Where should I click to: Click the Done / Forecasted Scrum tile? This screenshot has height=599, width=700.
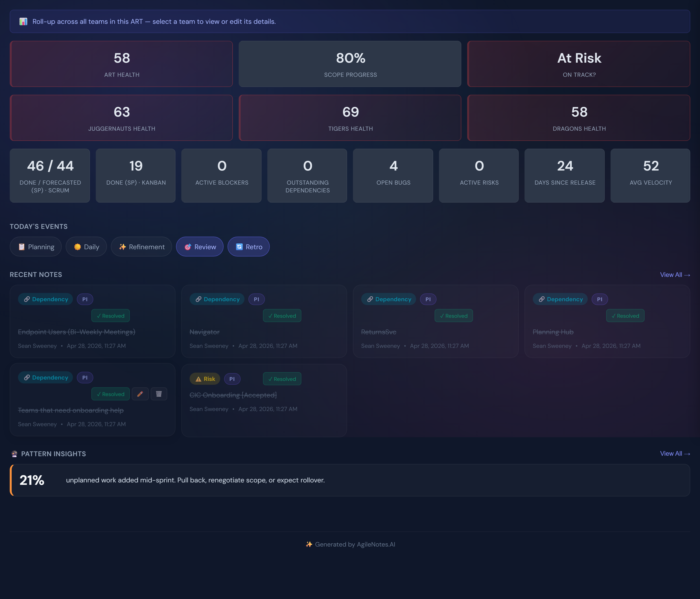coord(50,176)
